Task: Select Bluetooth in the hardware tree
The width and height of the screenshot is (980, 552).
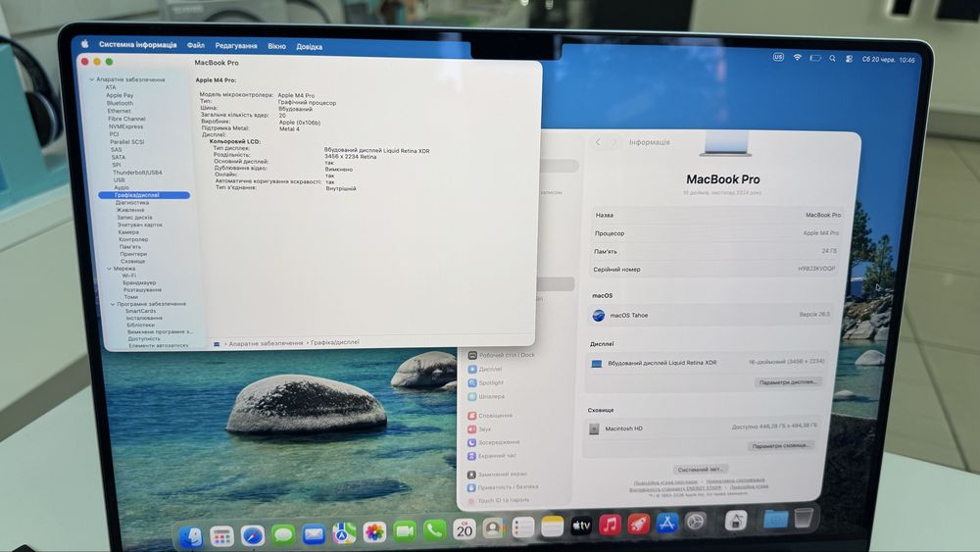Action: (x=120, y=103)
